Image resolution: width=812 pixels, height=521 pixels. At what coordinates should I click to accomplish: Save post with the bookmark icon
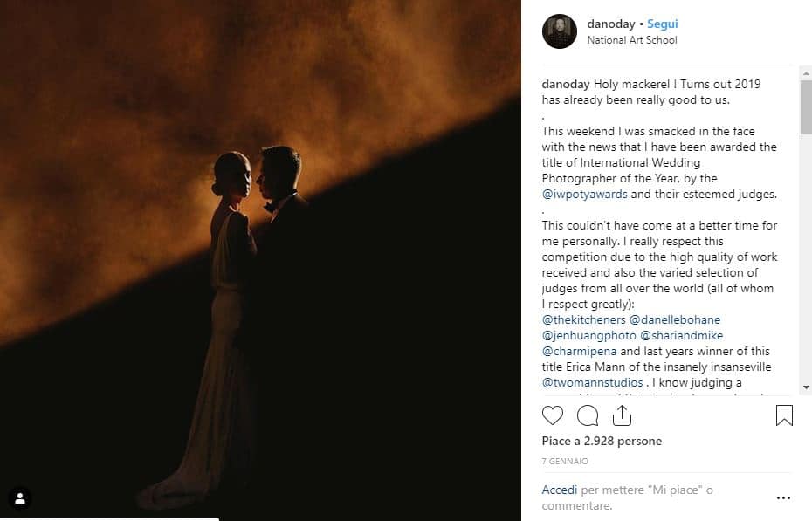(784, 415)
